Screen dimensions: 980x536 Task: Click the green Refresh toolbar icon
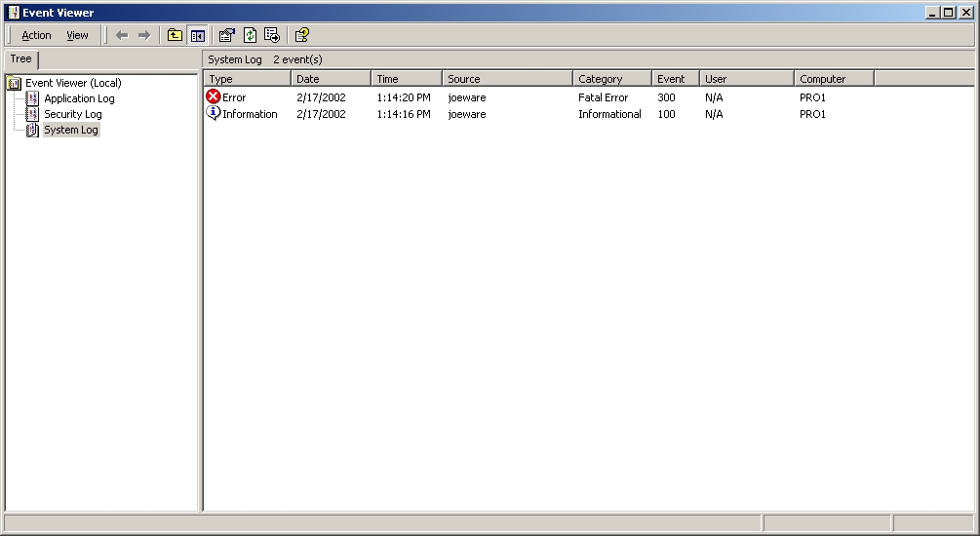pos(250,35)
